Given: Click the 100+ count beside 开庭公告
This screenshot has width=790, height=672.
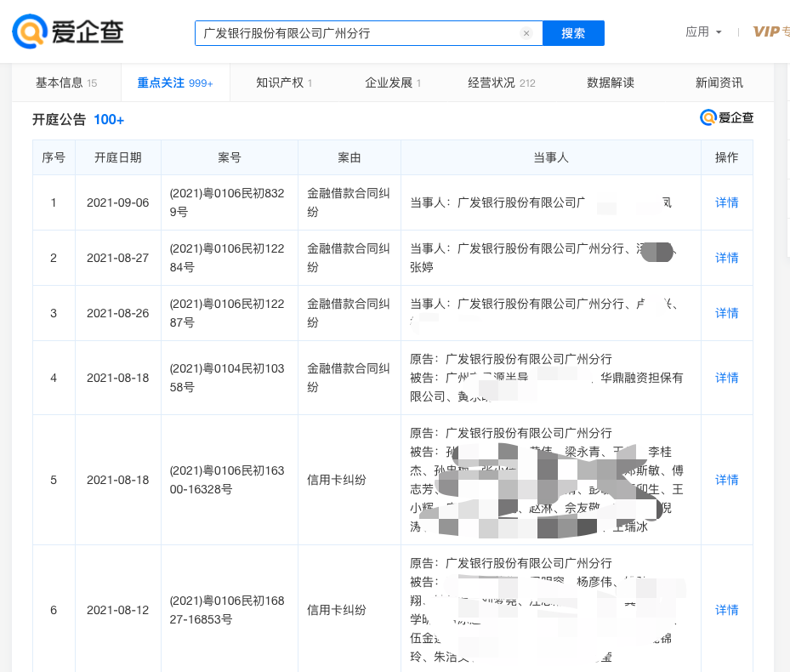Looking at the screenshot, I should [109, 119].
